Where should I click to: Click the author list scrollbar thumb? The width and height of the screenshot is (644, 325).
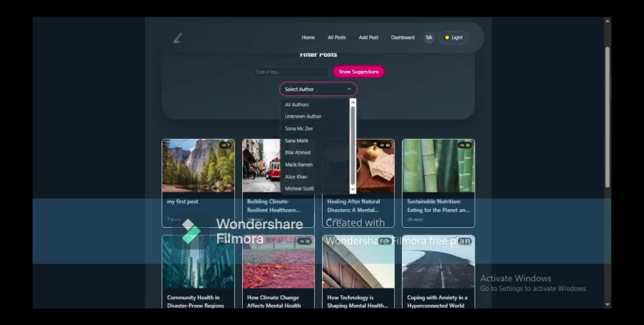pyautogui.click(x=352, y=144)
